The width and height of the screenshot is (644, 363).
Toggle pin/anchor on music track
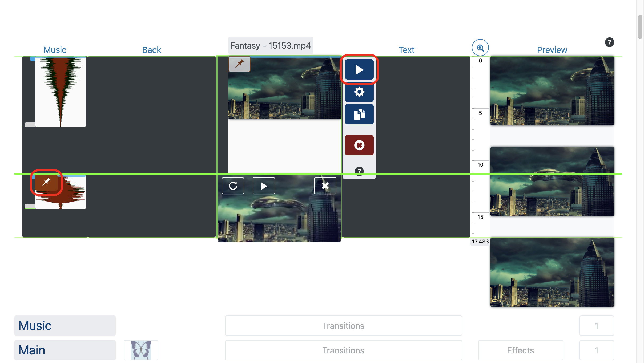click(46, 182)
